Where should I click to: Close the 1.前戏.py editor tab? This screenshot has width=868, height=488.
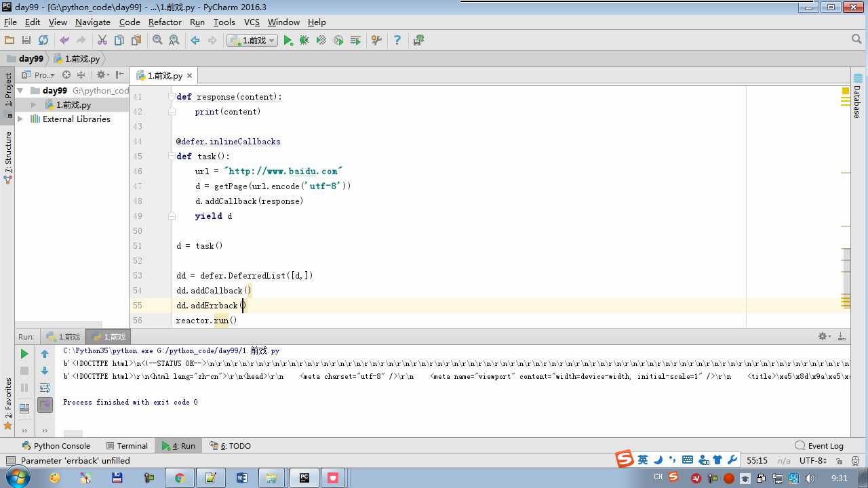tap(189, 76)
